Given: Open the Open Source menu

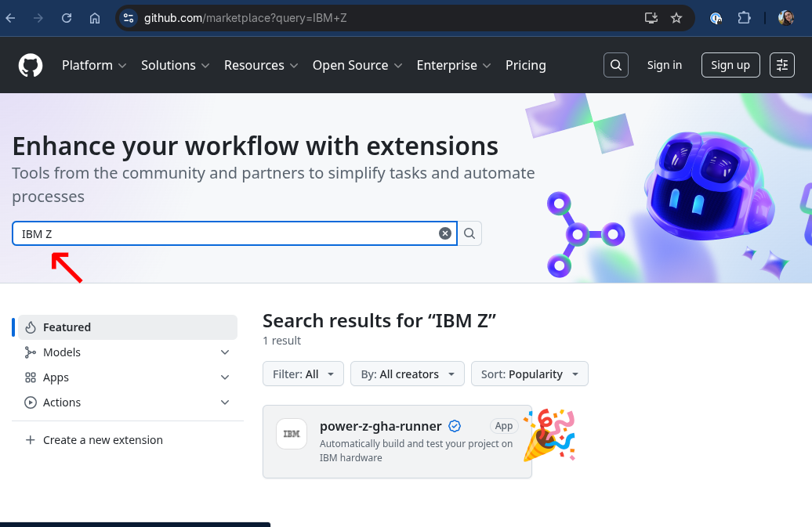Looking at the screenshot, I should click(357, 65).
